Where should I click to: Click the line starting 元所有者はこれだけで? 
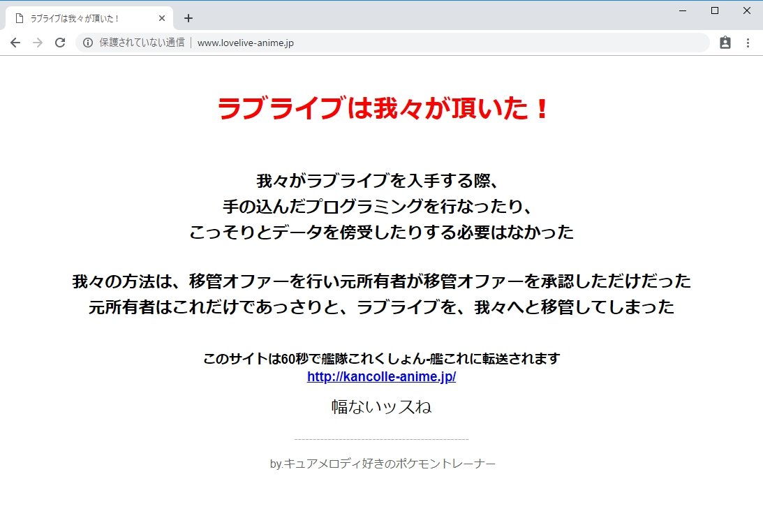[381, 307]
